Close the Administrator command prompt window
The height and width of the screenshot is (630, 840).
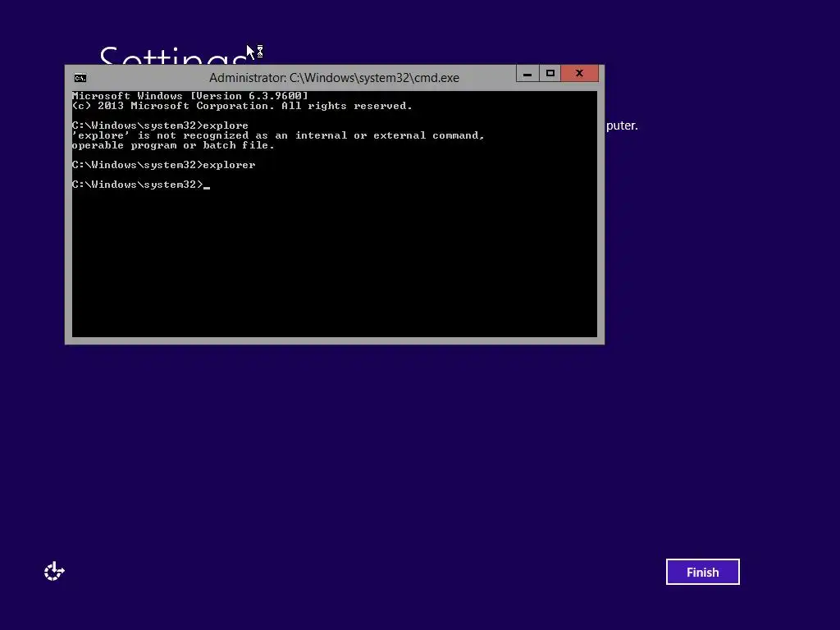click(579, 73)
